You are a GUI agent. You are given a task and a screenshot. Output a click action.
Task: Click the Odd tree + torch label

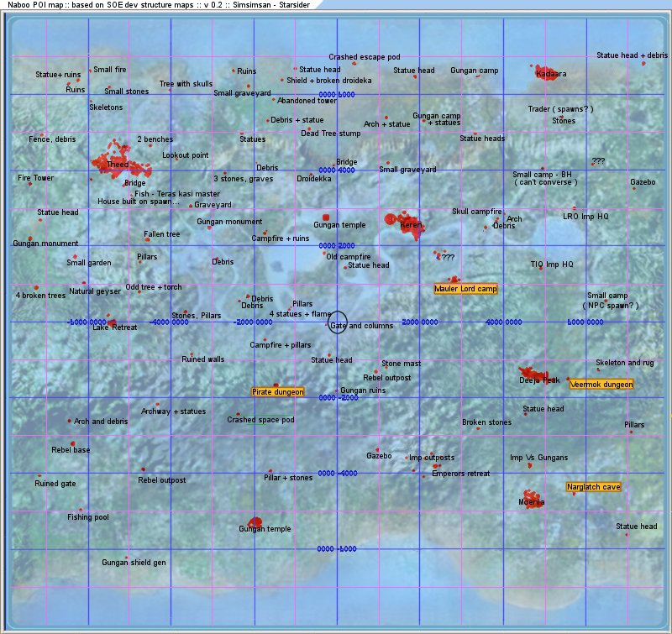coord(154,287)
